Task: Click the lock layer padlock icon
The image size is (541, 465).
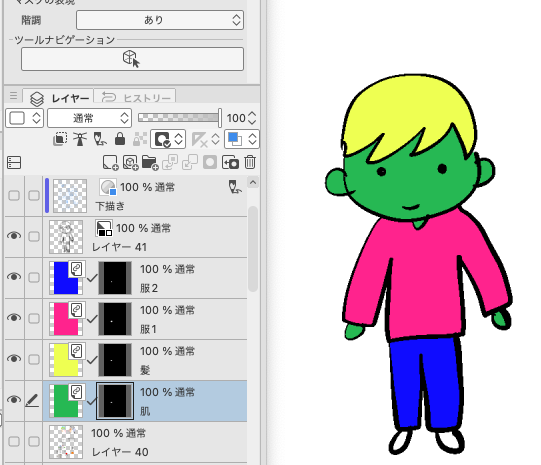Action: [120, 139]
